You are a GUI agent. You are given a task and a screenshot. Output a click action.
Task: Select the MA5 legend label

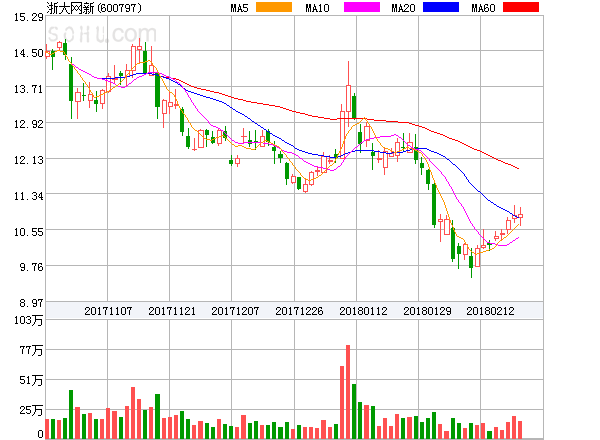click(239, 8)
